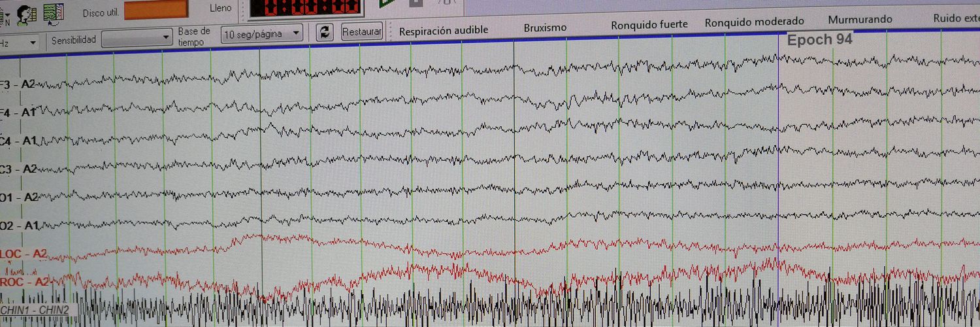The height and width of the screenshot is (327, 980).
Task: Select the C4 - A1 channel label
Action: click(18, 141)
